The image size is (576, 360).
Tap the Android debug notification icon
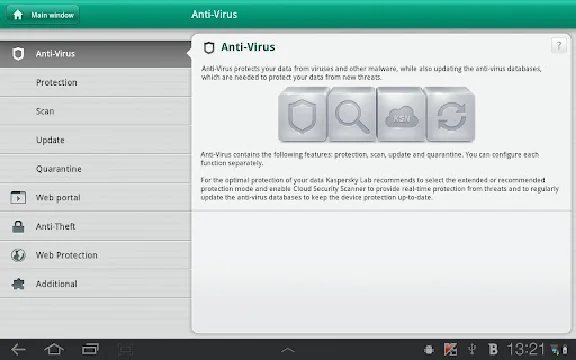[x=429, y=349]
